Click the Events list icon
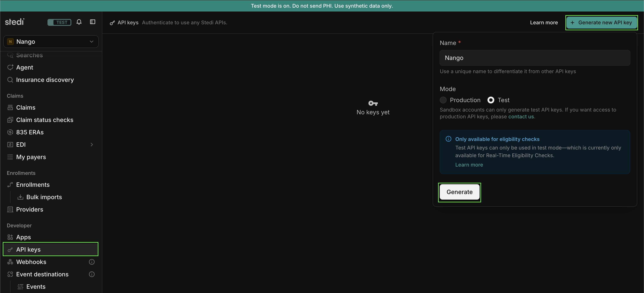The width and height of the screenshot is (644, 293). [20, 287]
